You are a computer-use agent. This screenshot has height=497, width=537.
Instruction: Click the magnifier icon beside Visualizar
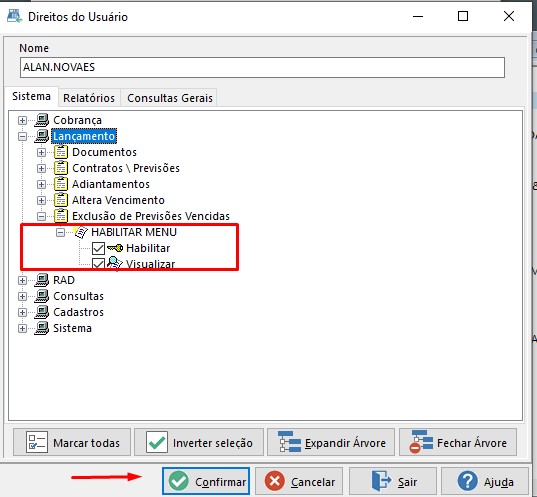115,263
